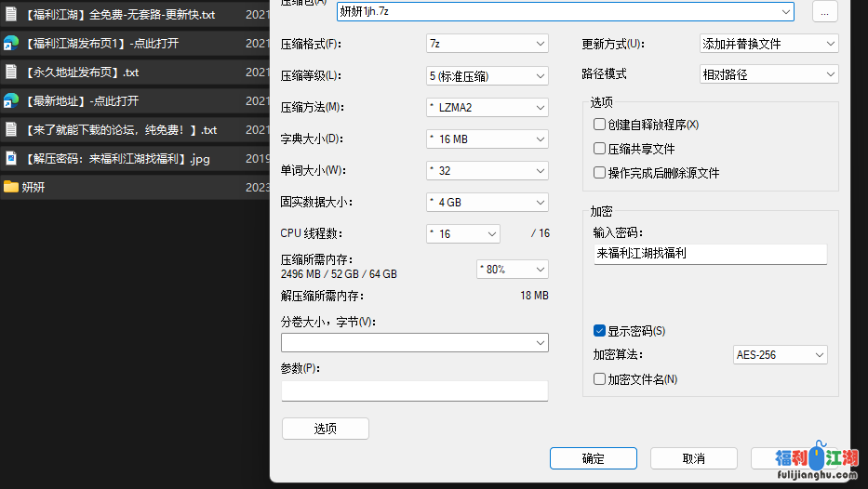Click the Edge icon for 【福利江湖发布页1】
The width and height of the screenshot is (868, 489).
(x=11, y=44)
